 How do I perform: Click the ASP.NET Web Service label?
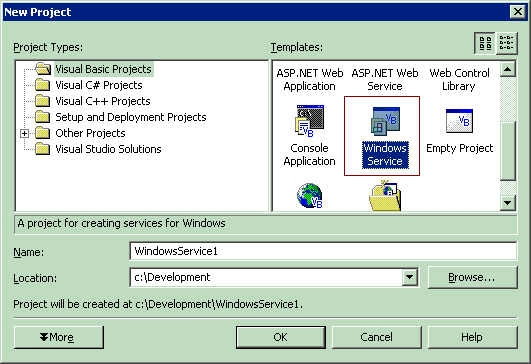(385, 80)
